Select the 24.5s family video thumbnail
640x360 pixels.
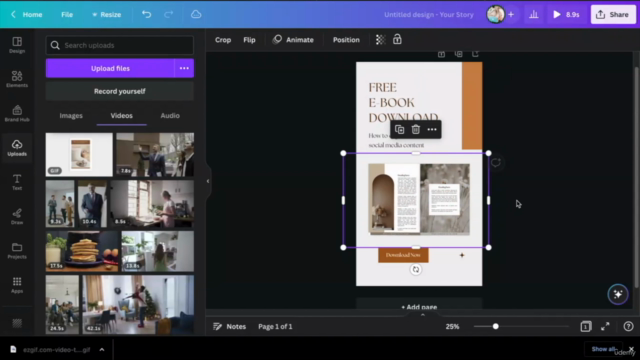62,304
